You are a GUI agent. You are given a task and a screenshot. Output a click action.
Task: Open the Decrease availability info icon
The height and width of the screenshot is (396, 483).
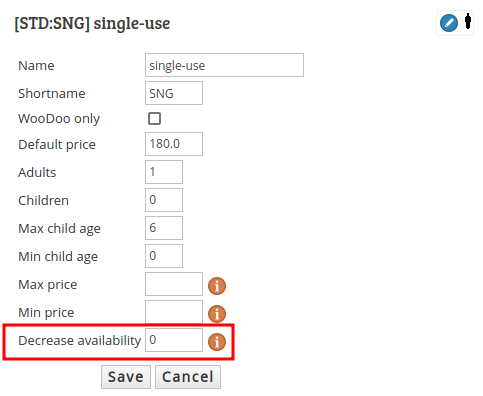click(217, 342)
